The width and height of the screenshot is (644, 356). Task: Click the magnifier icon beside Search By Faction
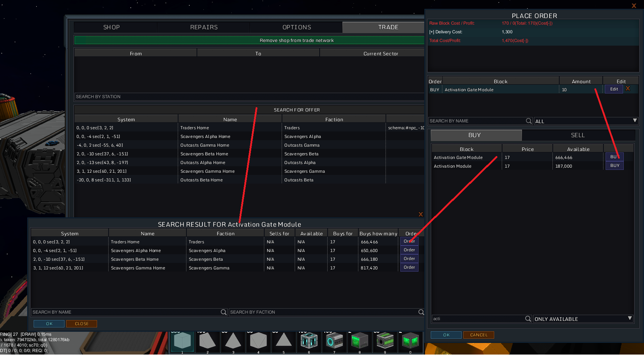click(x=421, y=312)
